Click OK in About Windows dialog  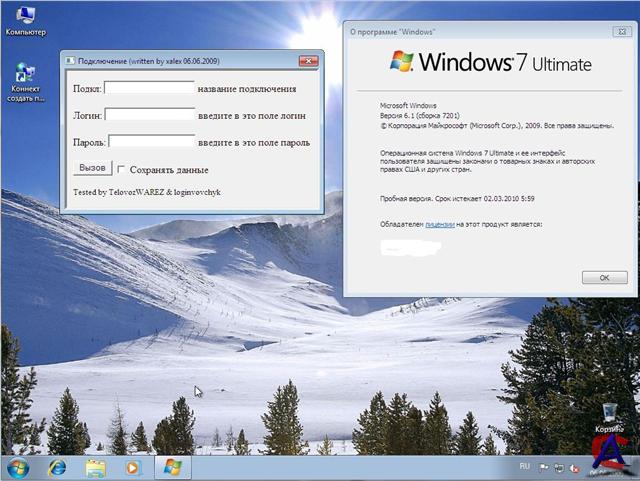tap(604, 277)
